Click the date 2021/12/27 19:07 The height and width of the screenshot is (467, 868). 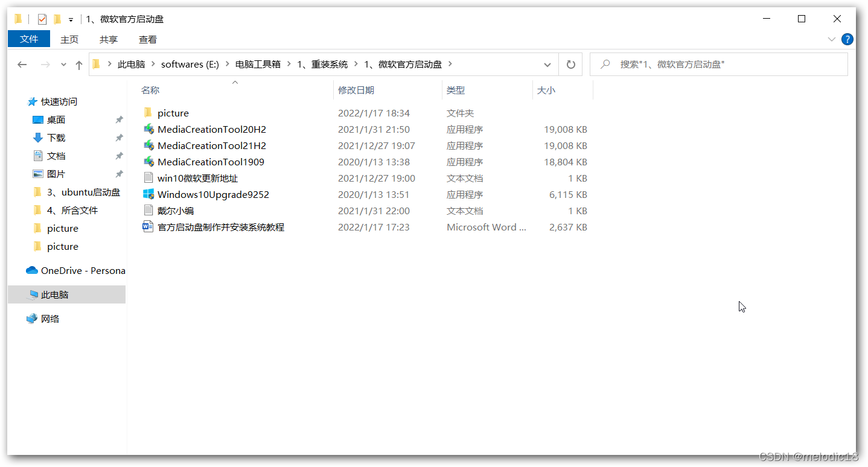(x=376, y=146)
